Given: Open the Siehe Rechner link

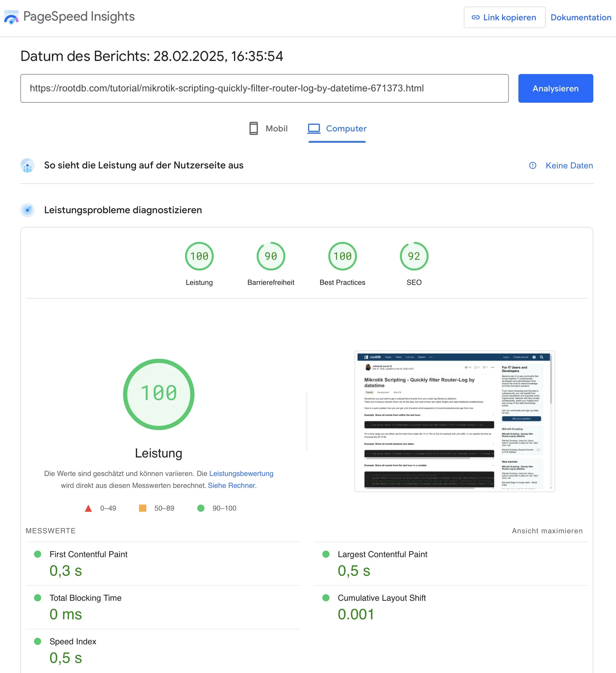Looking at the screenshot, I should 231,485.
